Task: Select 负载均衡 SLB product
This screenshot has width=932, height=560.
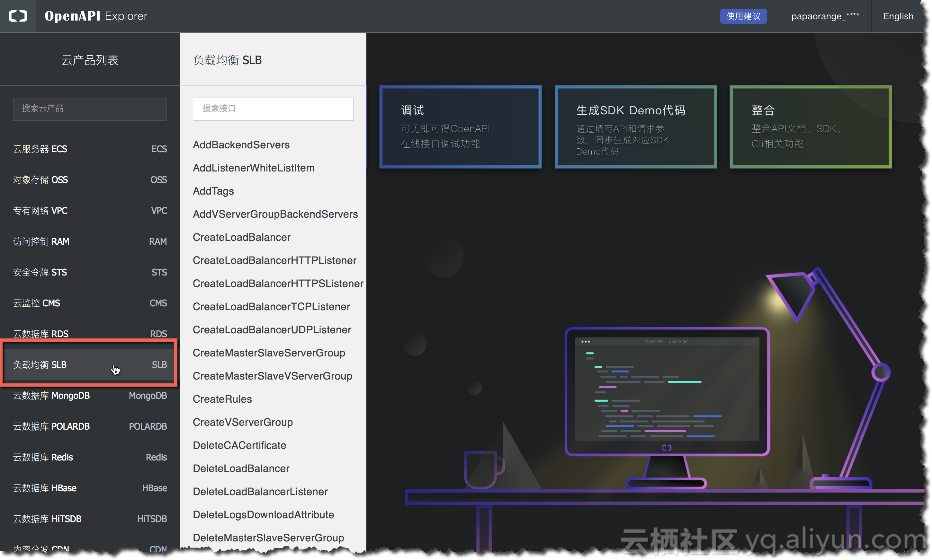Action: (90, 364)
